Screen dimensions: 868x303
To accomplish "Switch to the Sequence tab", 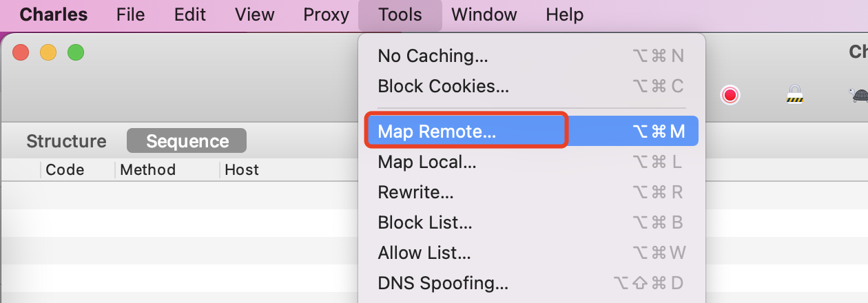I will (187, 141).
